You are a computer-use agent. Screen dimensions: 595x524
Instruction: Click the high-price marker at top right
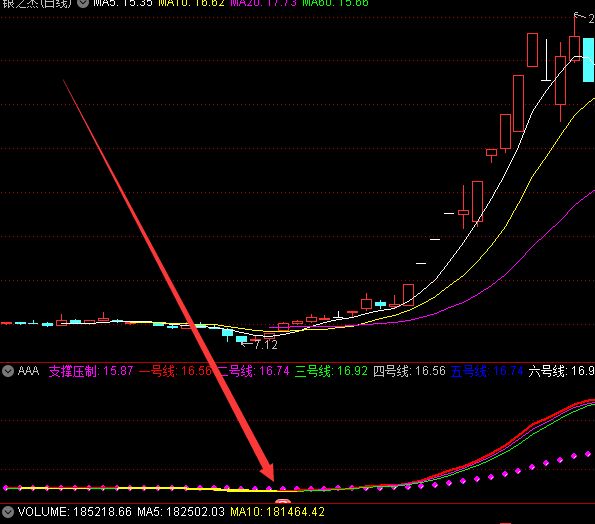tap(584, 17)
